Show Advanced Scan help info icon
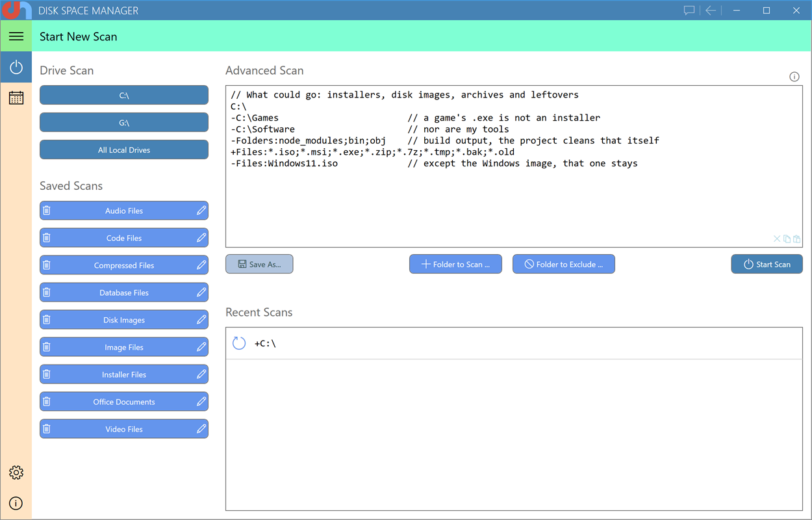The height and width of the screenshot is (520, 812). (x=794, y=77)
